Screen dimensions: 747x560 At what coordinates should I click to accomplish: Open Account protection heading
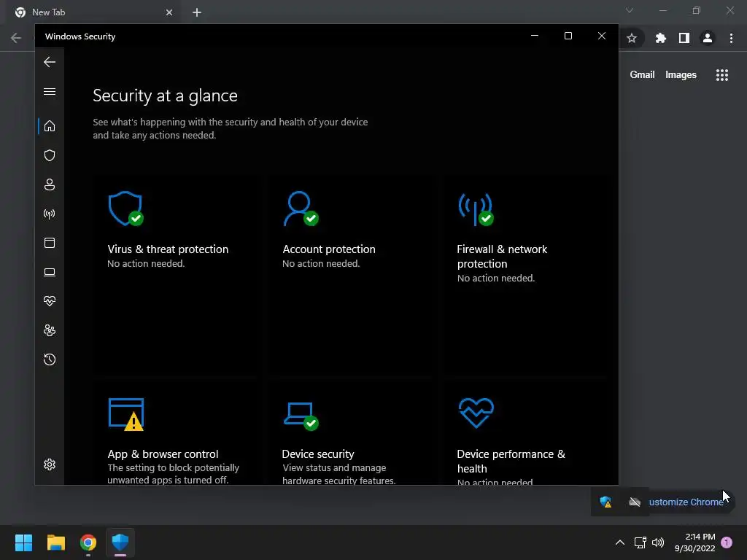coord(329,249)
